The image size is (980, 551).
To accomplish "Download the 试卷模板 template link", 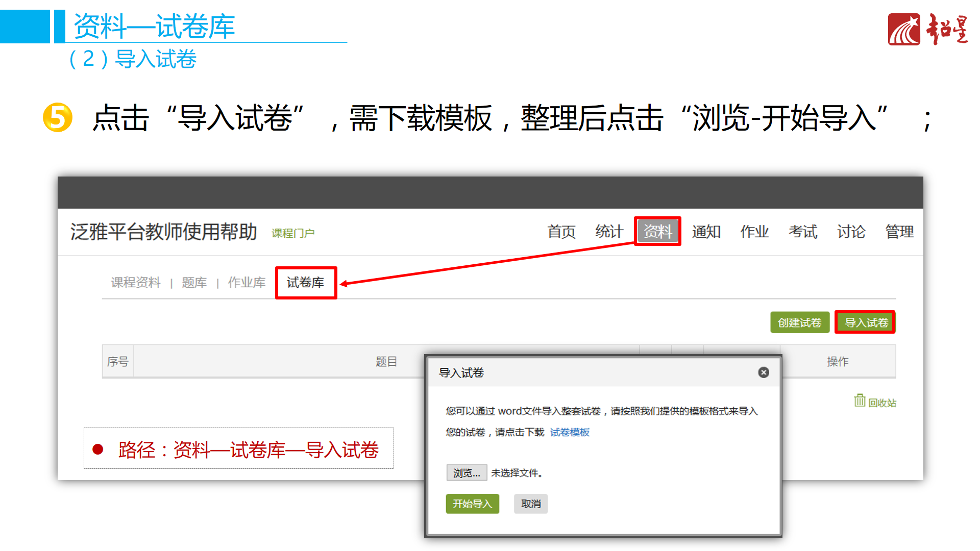I will [x=570, y=433].
